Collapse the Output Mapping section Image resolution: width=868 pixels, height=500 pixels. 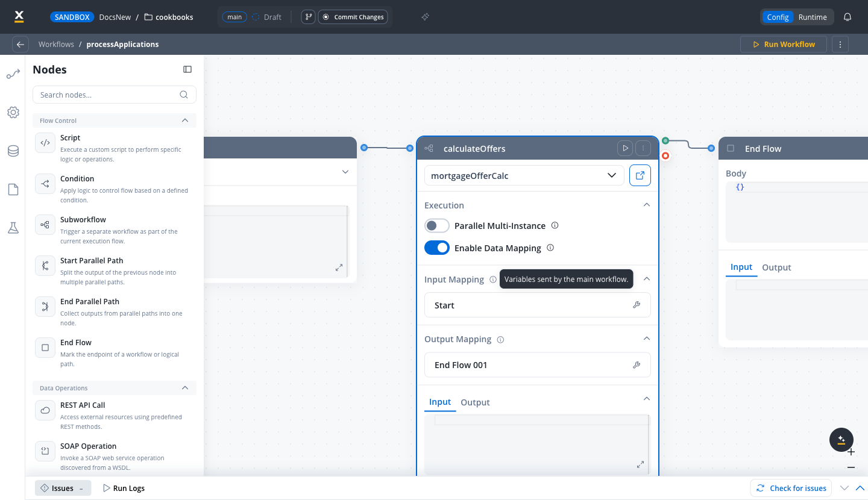pyautogui.click(x=647, y=339)
